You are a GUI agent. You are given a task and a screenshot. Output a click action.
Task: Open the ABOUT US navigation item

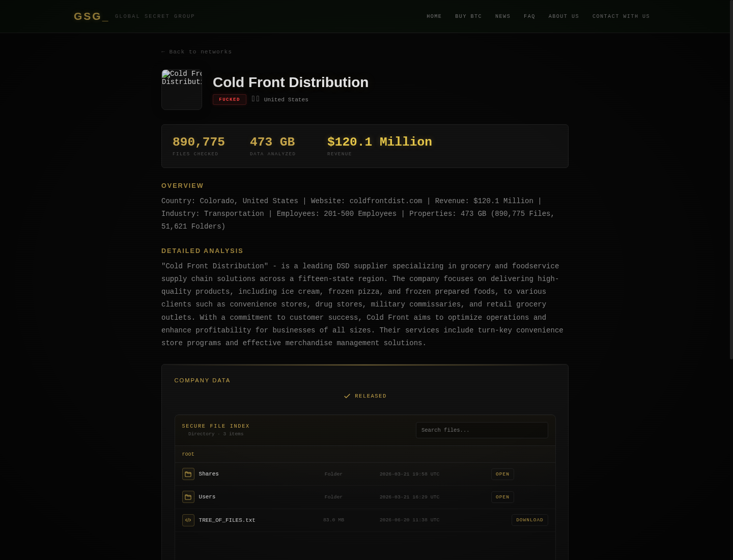(564, 16)
